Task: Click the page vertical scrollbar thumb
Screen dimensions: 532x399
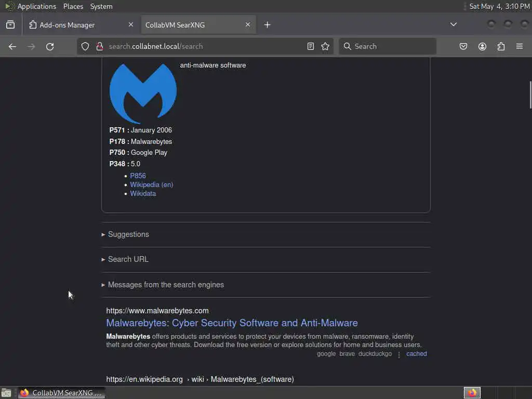Action: pyautogui.click(x=530, y=95)
